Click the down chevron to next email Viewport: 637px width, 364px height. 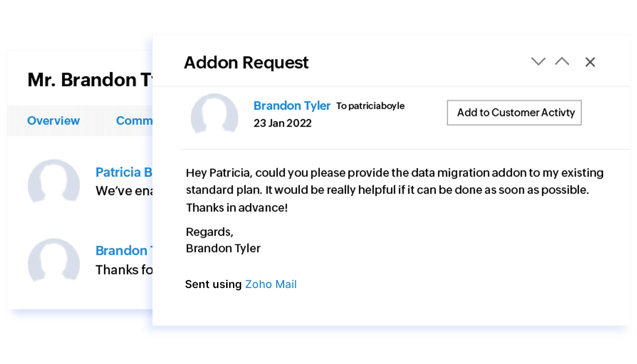point(538,62)
